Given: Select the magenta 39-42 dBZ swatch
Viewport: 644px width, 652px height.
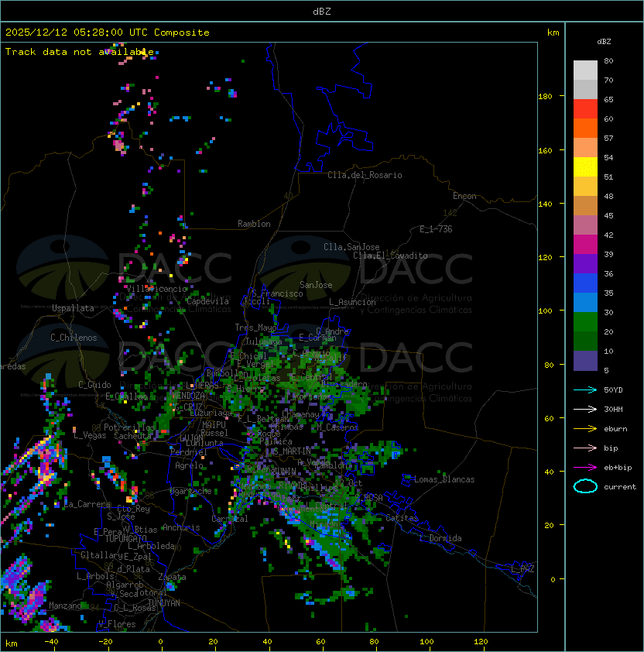Looking at the screenshot, I should [585, 245].
